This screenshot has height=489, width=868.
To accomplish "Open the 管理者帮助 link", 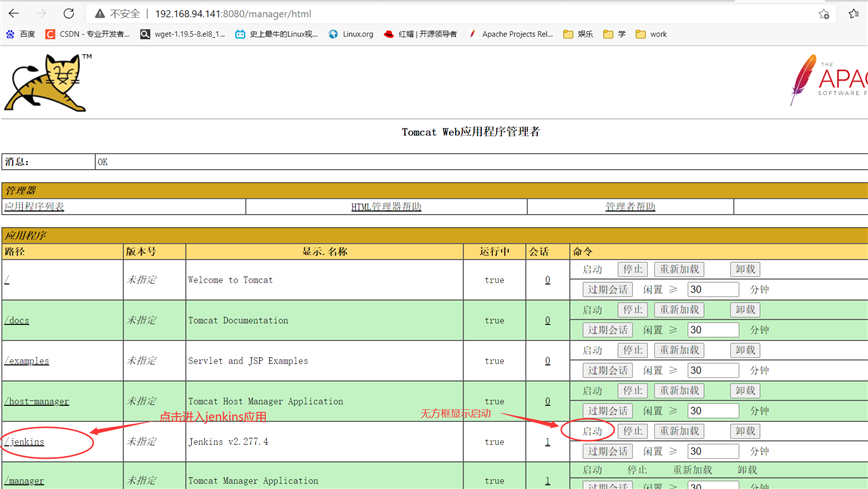I will tap(630, 207).
